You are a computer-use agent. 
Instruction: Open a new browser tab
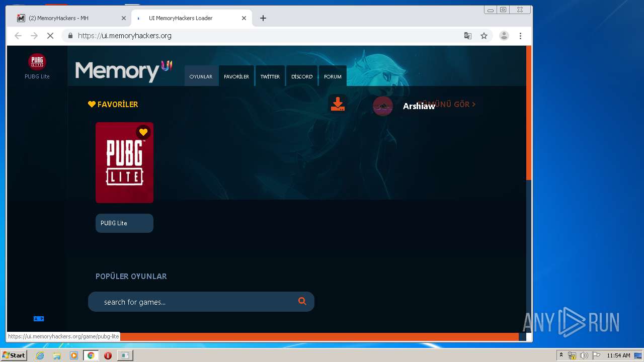click(x=263, y=18)
